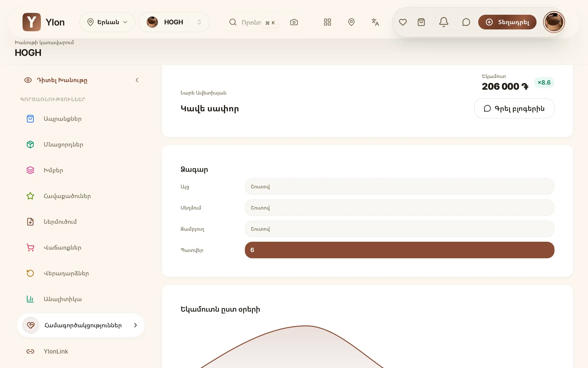Image resolution: width=588 pixels, height=368 pixels.
Task: Click the Վաճառքներ cart icon
Action: point(30,247)
